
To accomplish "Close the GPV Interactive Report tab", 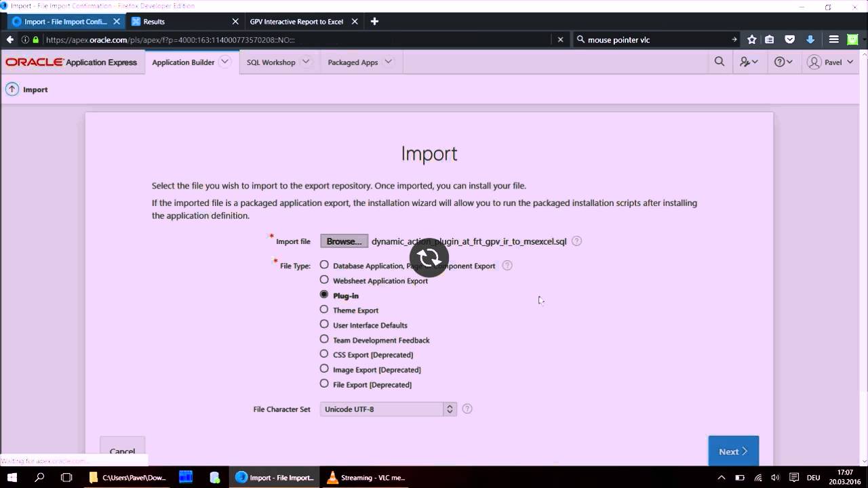I will pyautogui.click(x=355, y=22).
